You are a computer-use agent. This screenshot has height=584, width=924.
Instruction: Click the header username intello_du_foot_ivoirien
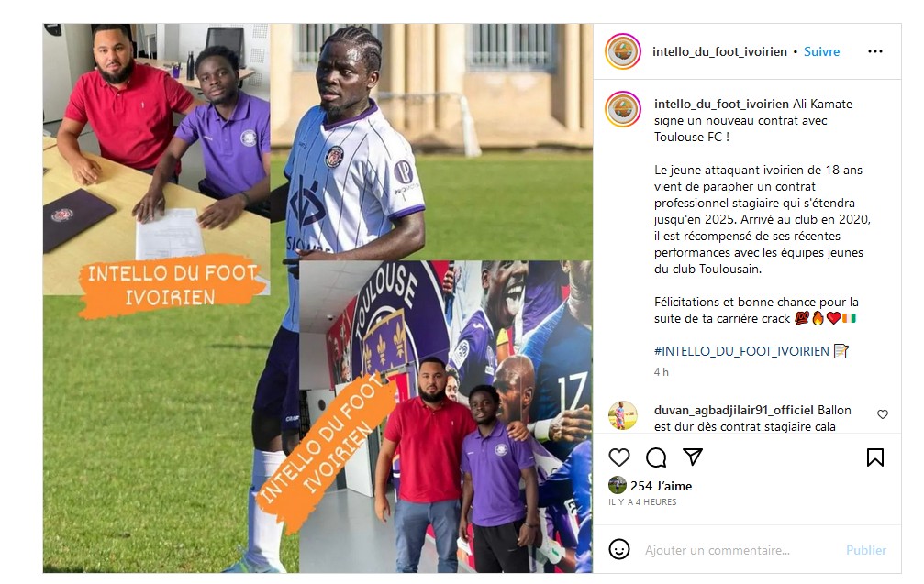[719, 51]
